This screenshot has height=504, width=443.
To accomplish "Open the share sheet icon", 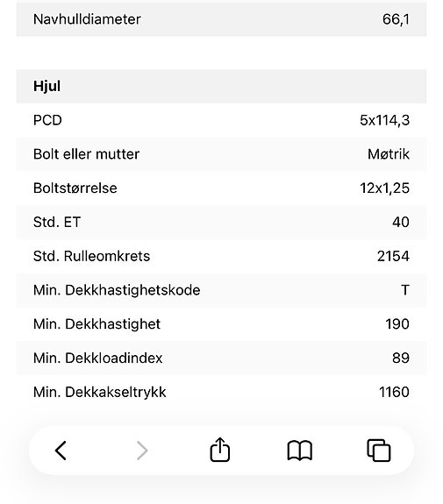I will click(220, 450).
